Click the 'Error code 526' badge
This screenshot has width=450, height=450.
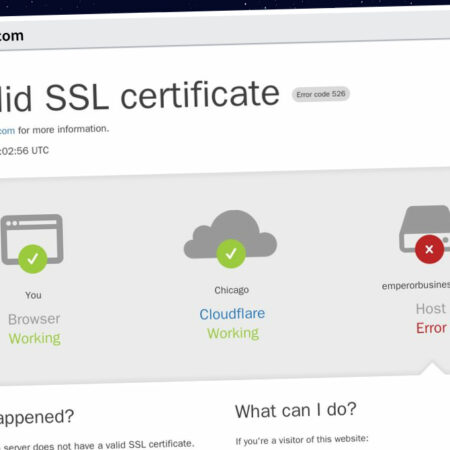(x=321, y=94)
